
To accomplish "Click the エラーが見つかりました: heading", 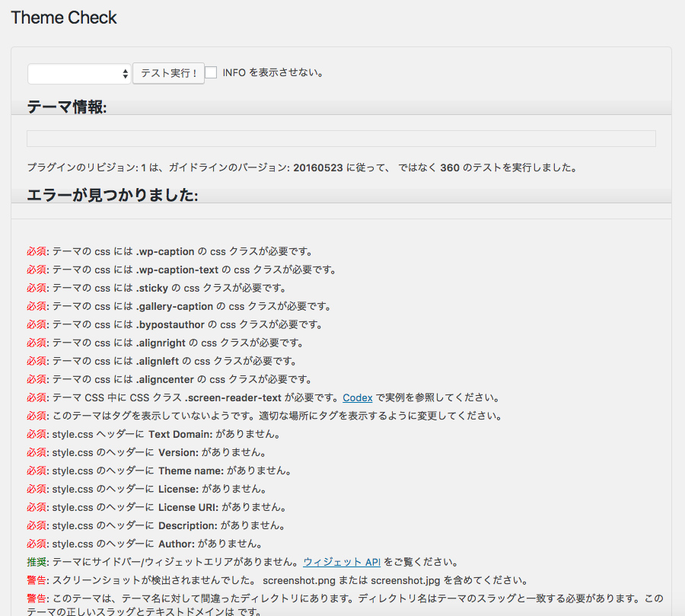I will pos(113,195).
